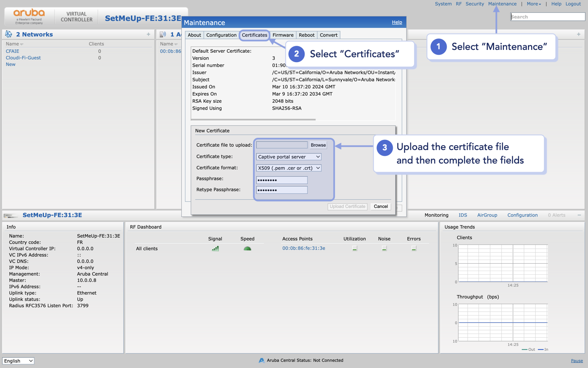Click the SetMeUp-FE:31:3E controller device icon
588x368 pixels.
(11, 215)
